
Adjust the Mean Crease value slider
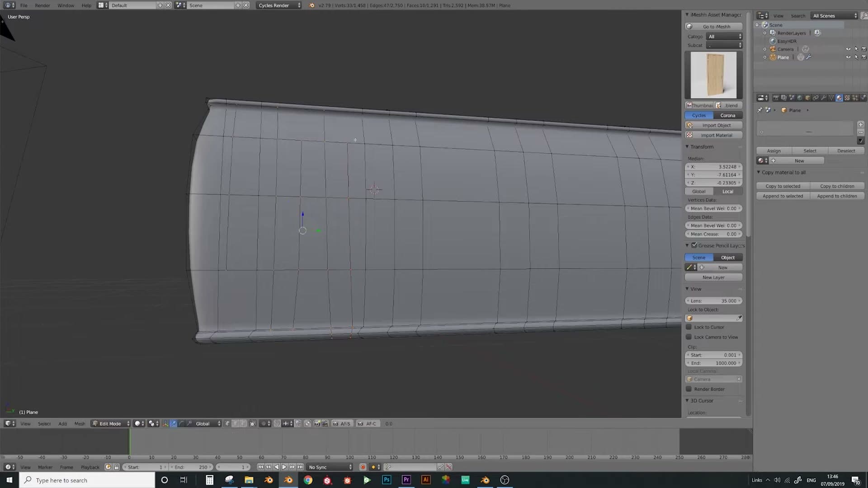click(713, 234)
